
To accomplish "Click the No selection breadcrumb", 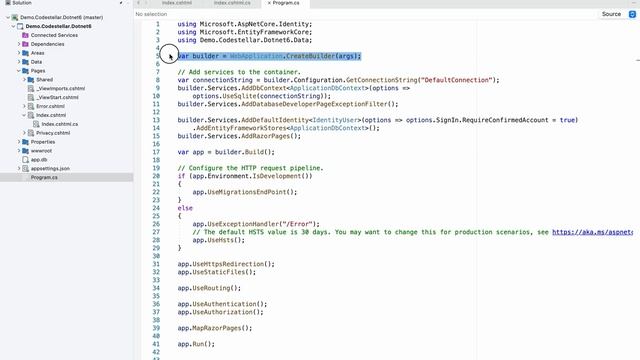I will 151,14.
